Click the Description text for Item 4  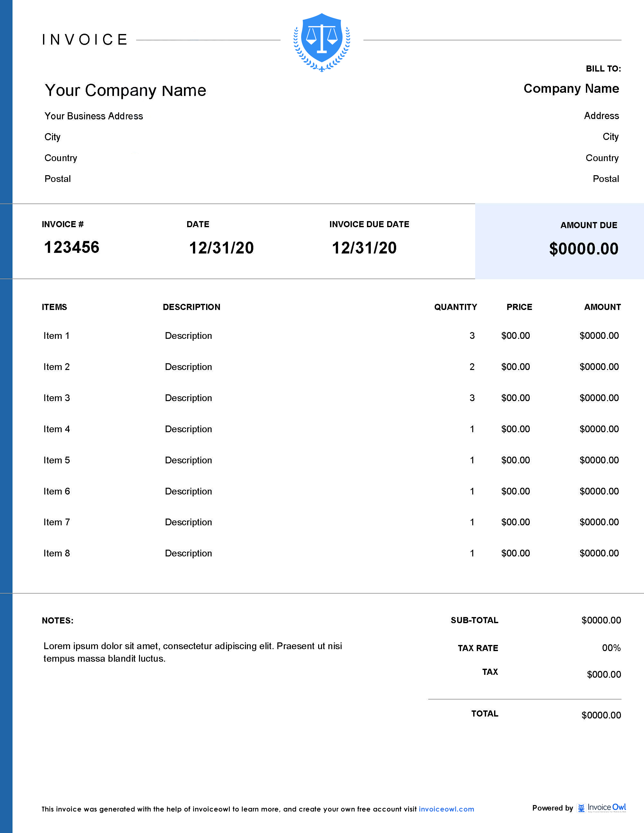[x=188, y=429]
